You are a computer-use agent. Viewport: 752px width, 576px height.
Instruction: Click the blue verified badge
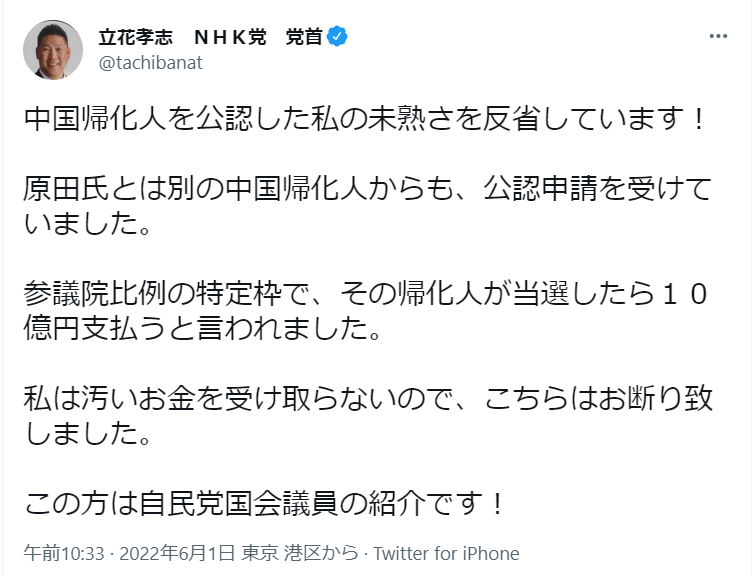[x=337, y=36]
